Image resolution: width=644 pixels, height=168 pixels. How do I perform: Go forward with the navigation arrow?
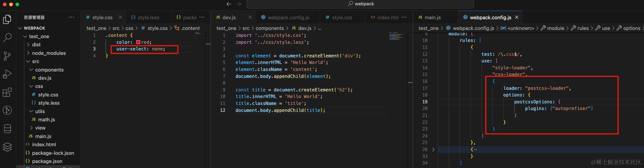[x=239, y=4]
